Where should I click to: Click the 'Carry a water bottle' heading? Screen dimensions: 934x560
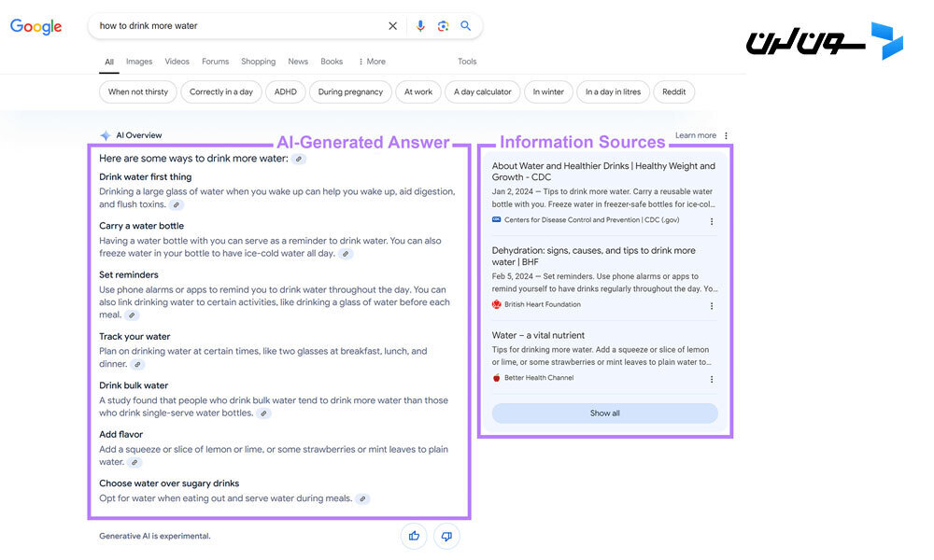point(141,226)
